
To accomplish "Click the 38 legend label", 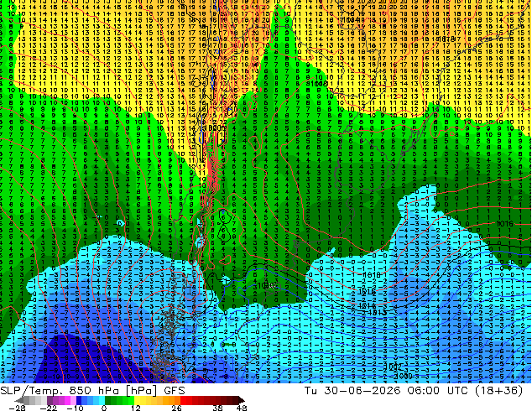I will pos(218,408).
